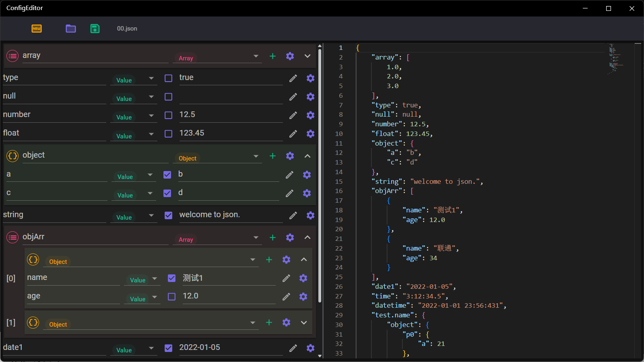The image size is (644, 362).
Task: Click the plus icon on the objArr row
Action: pos(272,238)
